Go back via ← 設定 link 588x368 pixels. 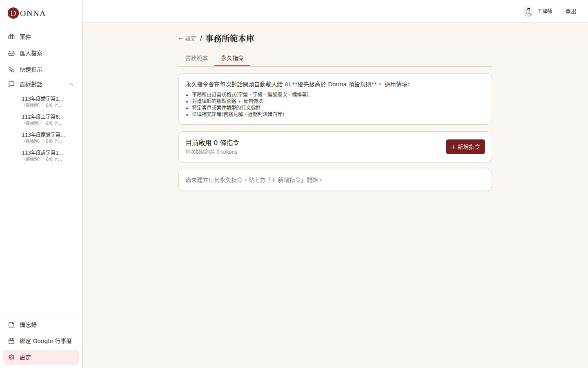[187, 38]
